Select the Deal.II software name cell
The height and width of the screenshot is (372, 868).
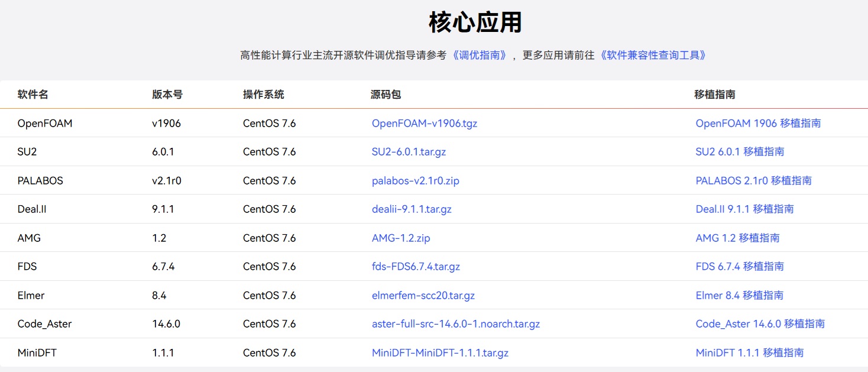click(32, 209)
